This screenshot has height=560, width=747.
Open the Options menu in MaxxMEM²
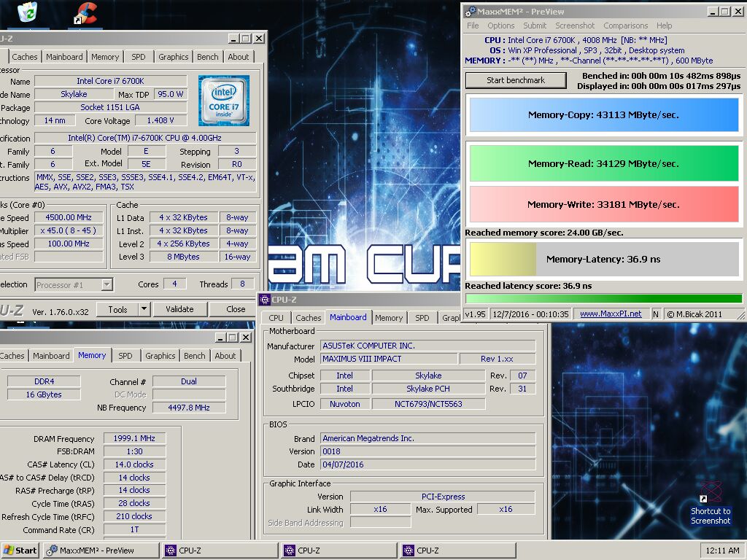click(500, 26)
